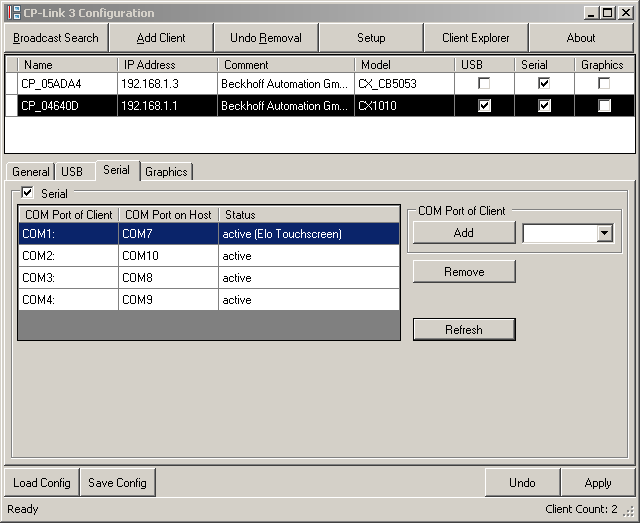Screen dimensions: 640x523
Task: Toggle Serial checkbox for CP_05ADA4
Action: click(544, 83)
